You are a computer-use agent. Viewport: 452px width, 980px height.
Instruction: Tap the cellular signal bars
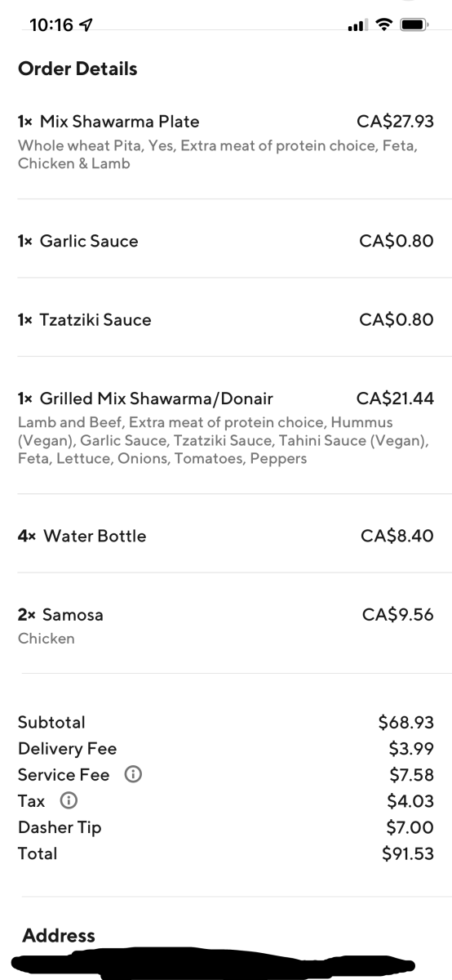tap(357, 26)
